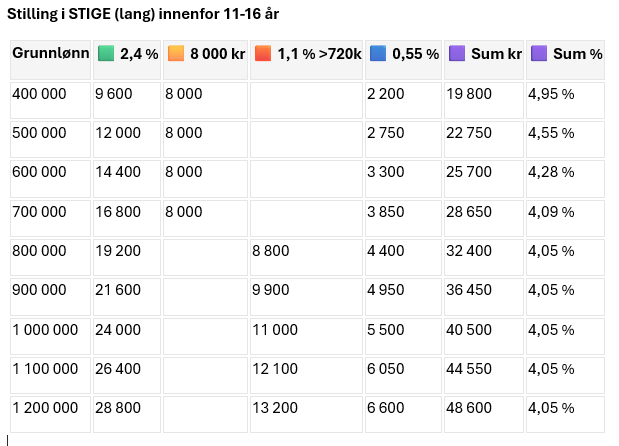Image resolution: width=619 pixels, height=446 pixels.
Task: Click the 4,28 % sum percent cell
Action: (x=565, y=179)
